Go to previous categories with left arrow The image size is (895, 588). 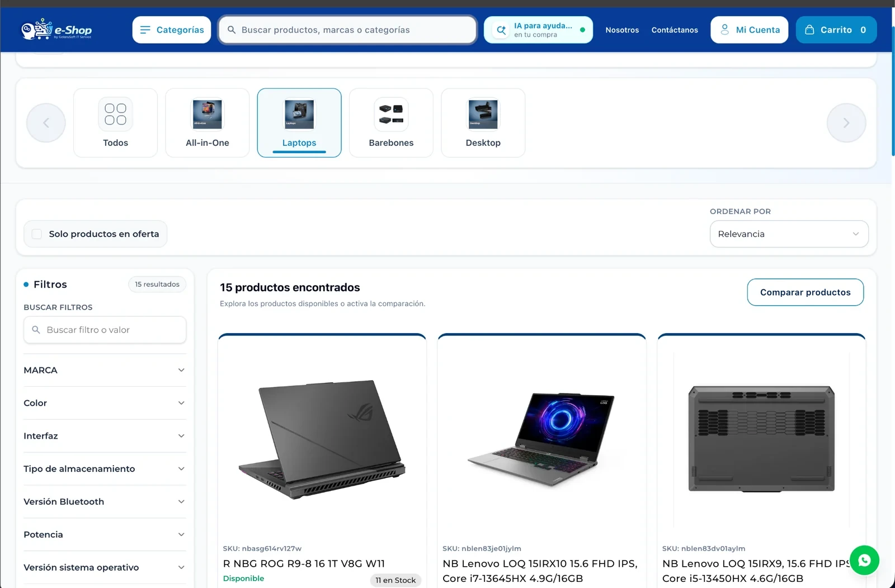click(46, 122)
